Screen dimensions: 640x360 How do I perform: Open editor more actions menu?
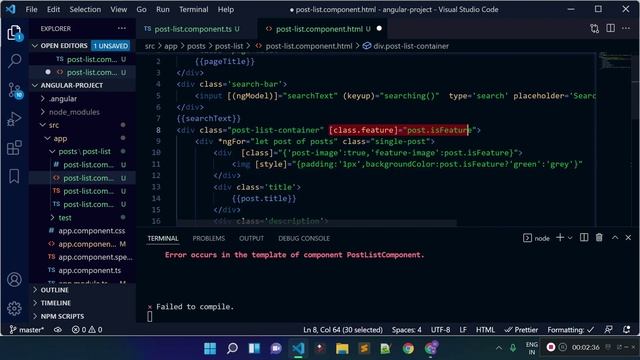coord(626,28)
